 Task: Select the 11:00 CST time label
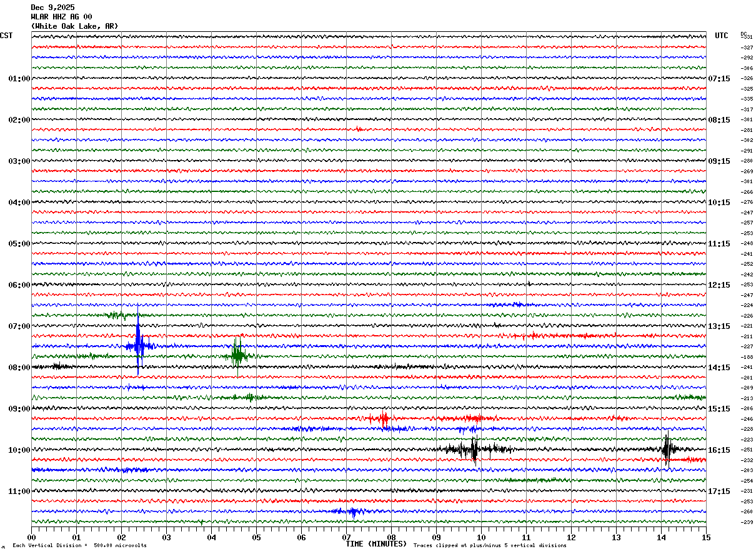(x=19, y=491)
